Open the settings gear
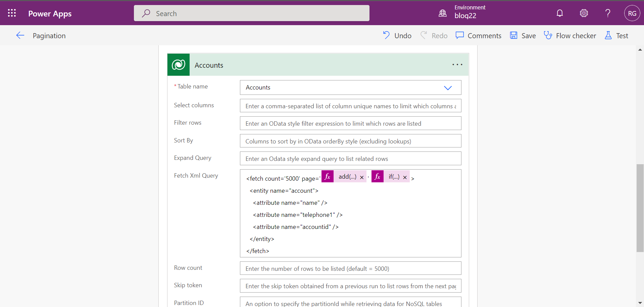The image size is (644, 307). point(584,13)
